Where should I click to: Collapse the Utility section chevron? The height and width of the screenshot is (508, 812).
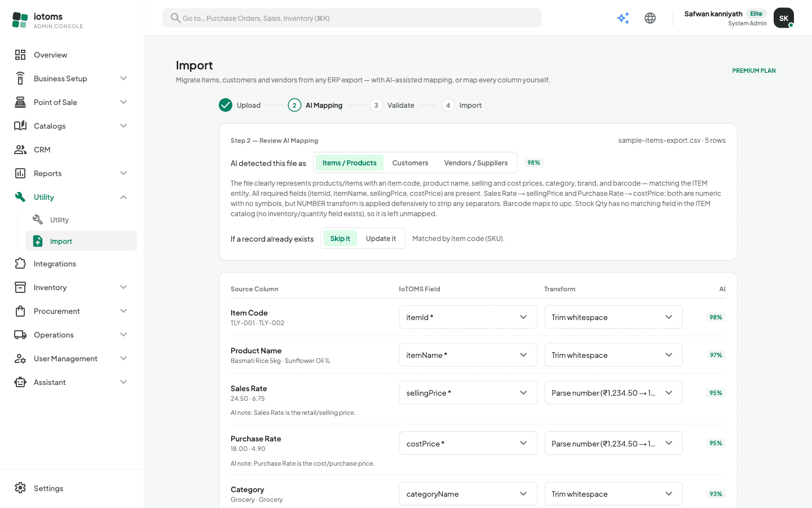coord(123,197)
